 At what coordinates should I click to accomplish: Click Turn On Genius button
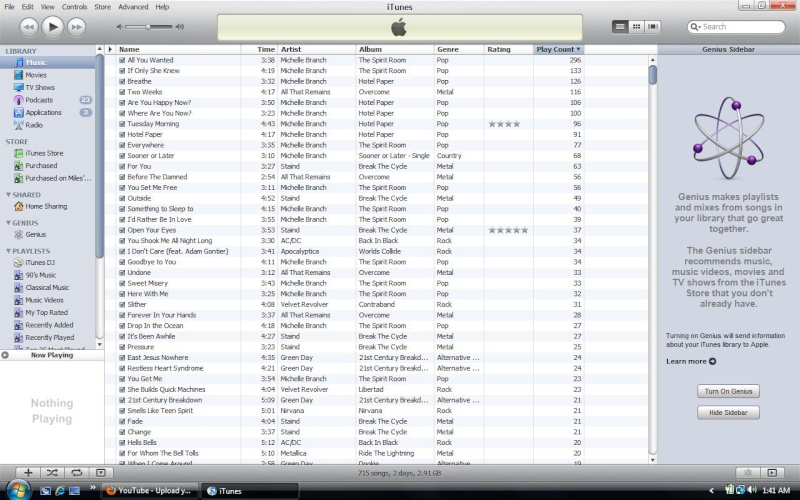728,391
